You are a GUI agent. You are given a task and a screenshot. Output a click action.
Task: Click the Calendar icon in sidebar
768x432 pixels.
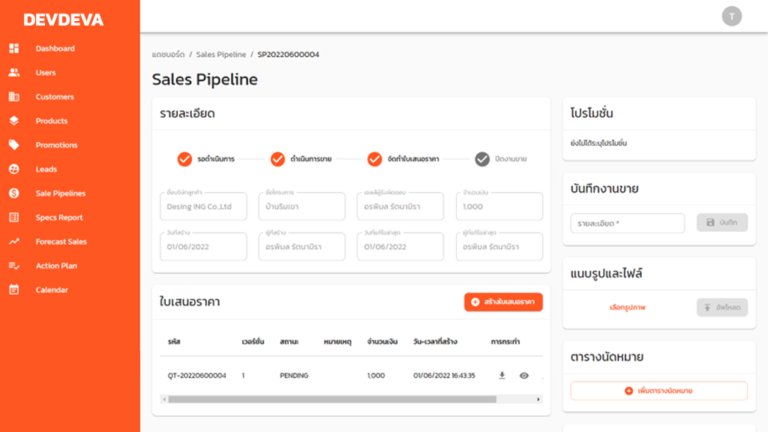pos(14,290)
